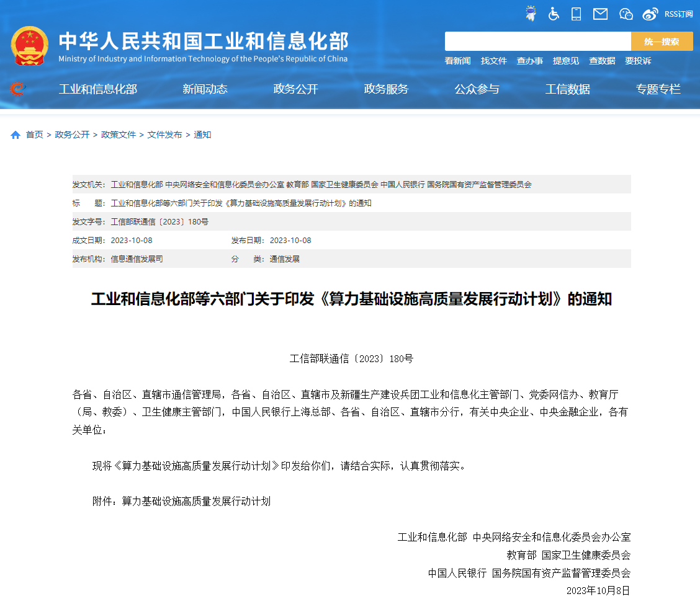Click the sentence beginning 现将《算力基础设施
Image resolution: width=700 pixels, height=599 pixels.
tap(279, 466)
